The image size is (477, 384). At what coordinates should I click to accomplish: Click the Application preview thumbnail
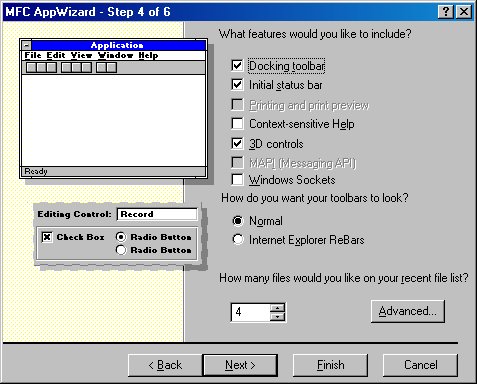(x=113, y=109)
